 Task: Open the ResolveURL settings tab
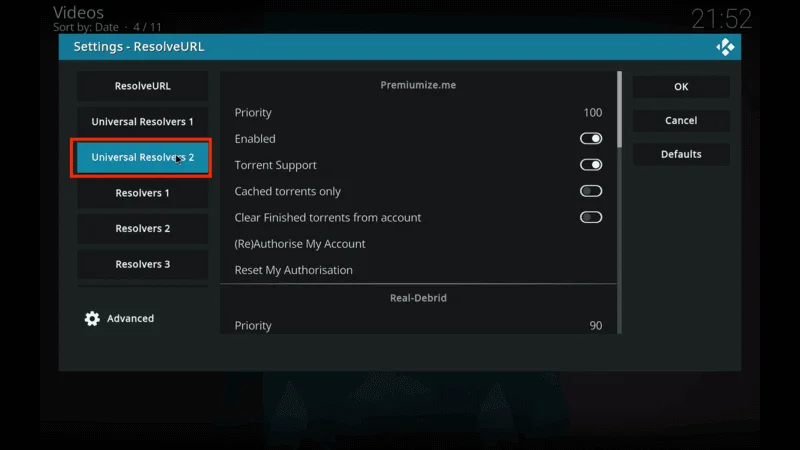[x=142, y=86]
